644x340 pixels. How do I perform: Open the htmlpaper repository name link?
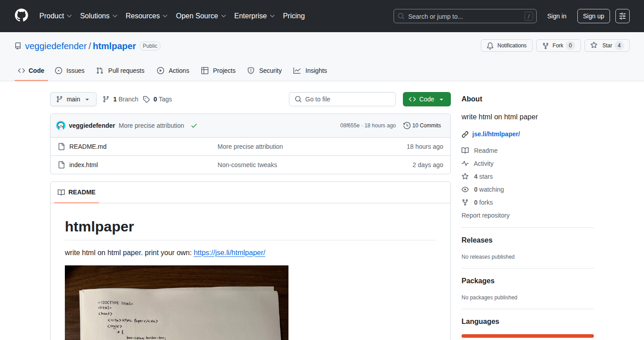(114, 46)
